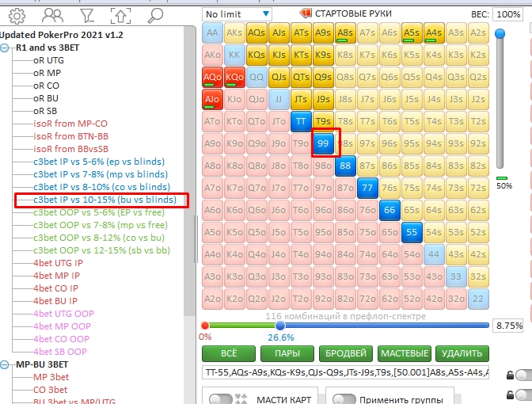The height and width of the screenshot is (404, 532).
Task: Select CO 3bet in the tree
Action: pyautogui.click(x=50, y=390)
